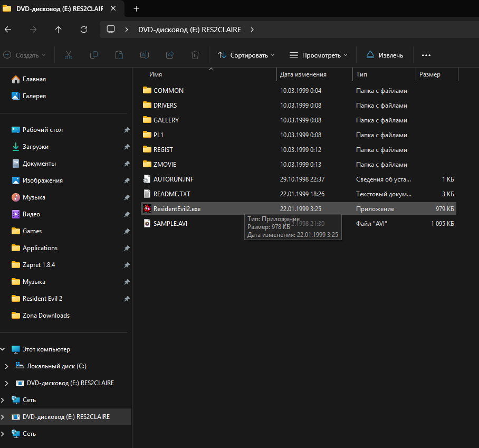Image resolution: width=479 pixels, height=448 pixels.
Task: Click the ResidentEvil2.exe application icon
Action: [x=147, y=209]
